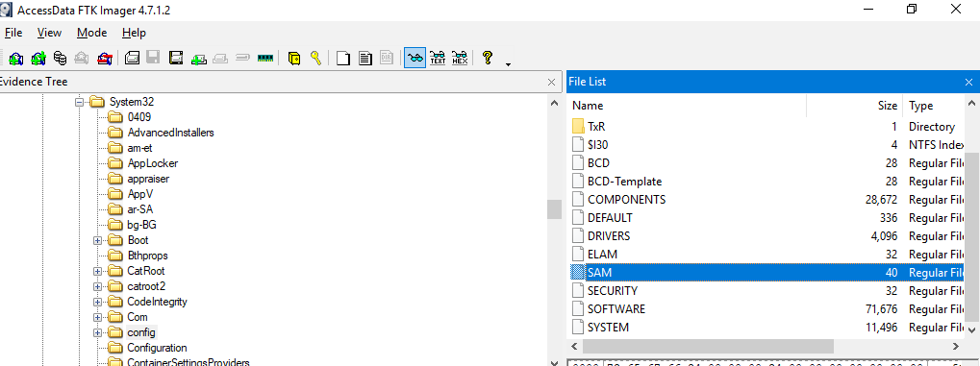Viewport: 980px width, 366px height.
Task: Select the SYSTEM registry file
Action: [x=608, y=328]
